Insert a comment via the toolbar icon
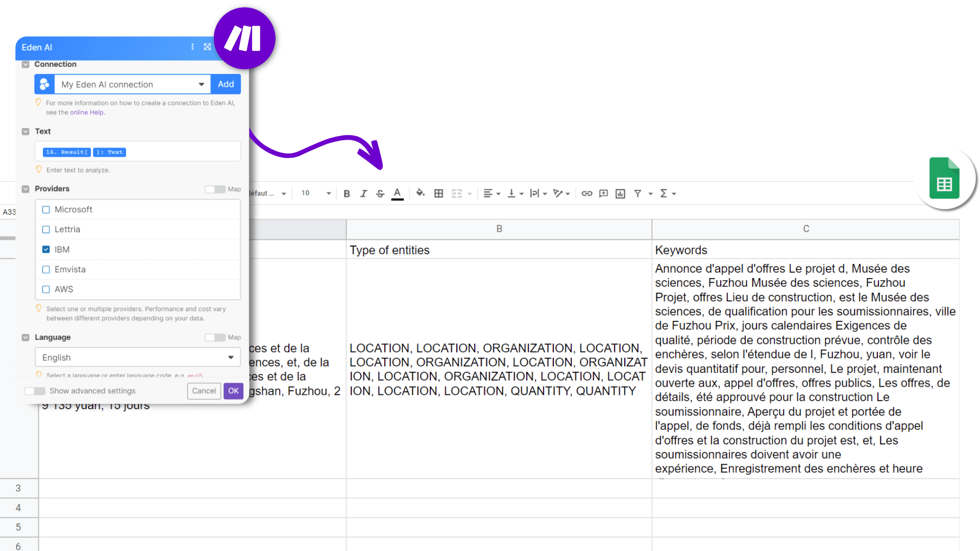980x551 pixels. (603, 193)
